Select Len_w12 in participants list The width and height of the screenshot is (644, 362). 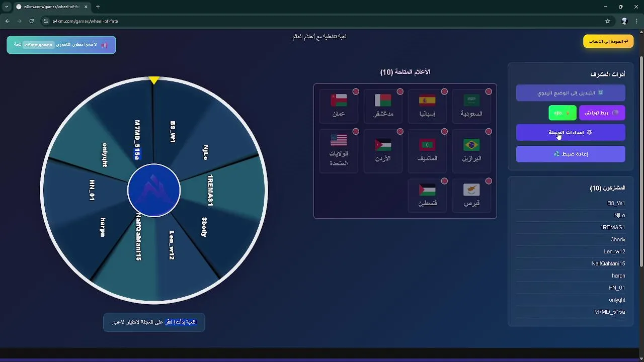(x=571, y=251)
